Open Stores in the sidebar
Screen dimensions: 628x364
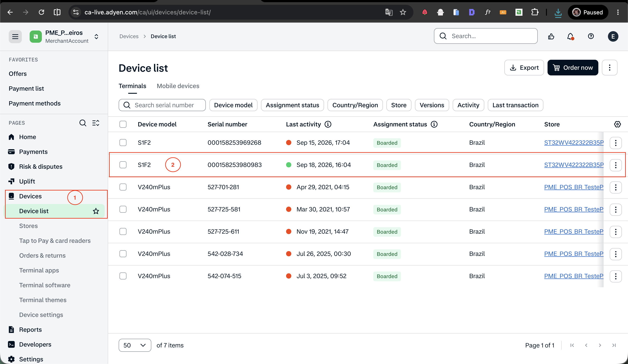click(x=28, y=226)
